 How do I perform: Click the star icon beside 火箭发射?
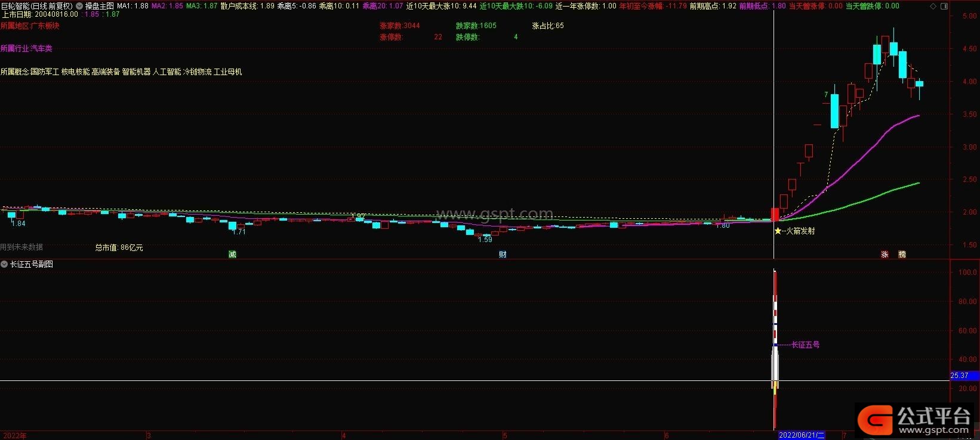point(778,231)
